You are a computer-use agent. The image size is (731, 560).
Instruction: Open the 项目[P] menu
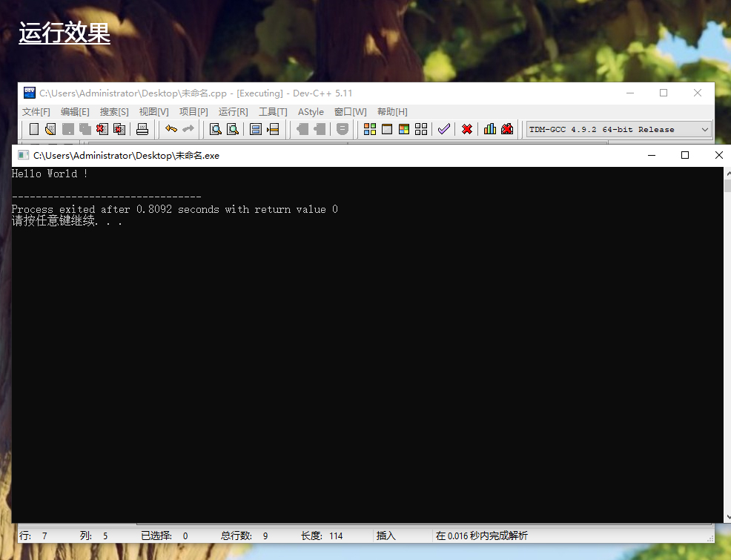(193, 112)
